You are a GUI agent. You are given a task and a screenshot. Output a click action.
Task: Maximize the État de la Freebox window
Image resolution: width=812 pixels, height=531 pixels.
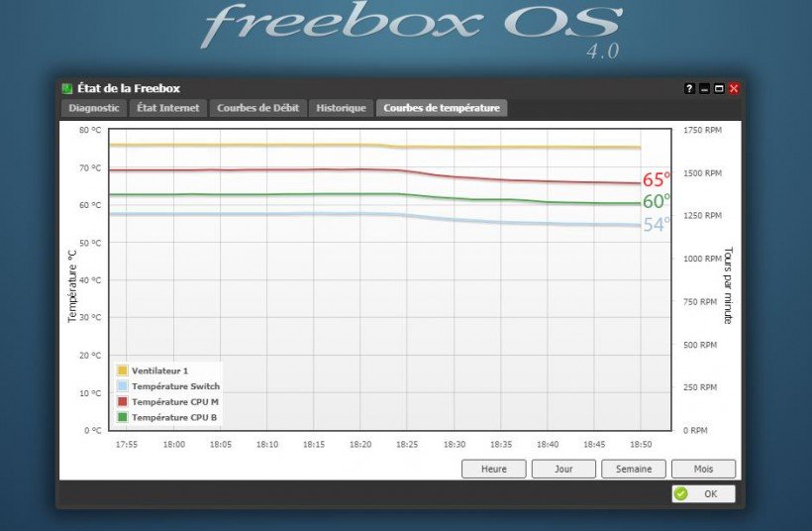719,89
